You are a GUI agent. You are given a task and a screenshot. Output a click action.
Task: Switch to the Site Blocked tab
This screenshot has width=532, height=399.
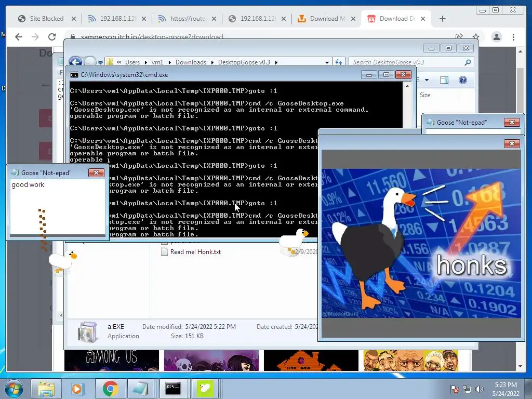tap(46, 19)
